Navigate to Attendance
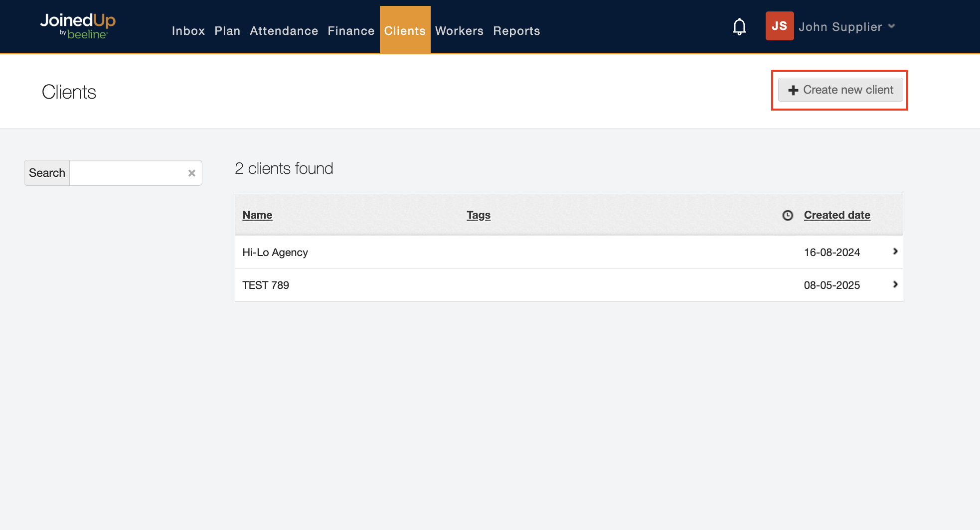 click(284, 31)
